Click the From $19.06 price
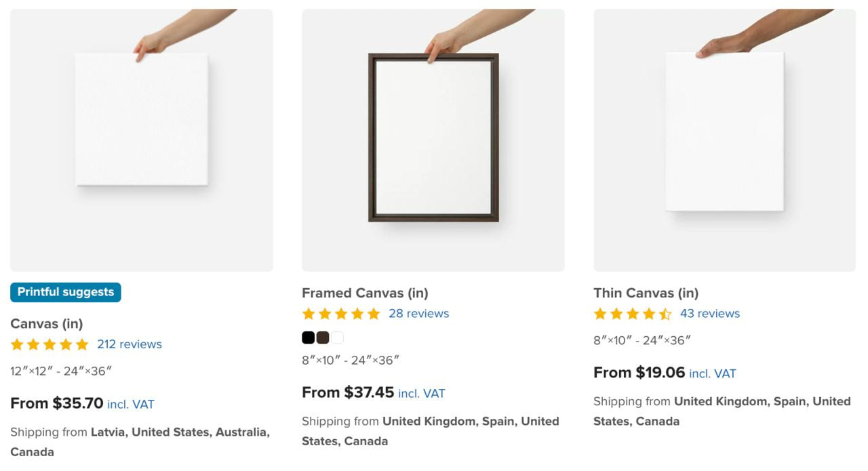This screenshot has height=471, width=868. [639, 373]
